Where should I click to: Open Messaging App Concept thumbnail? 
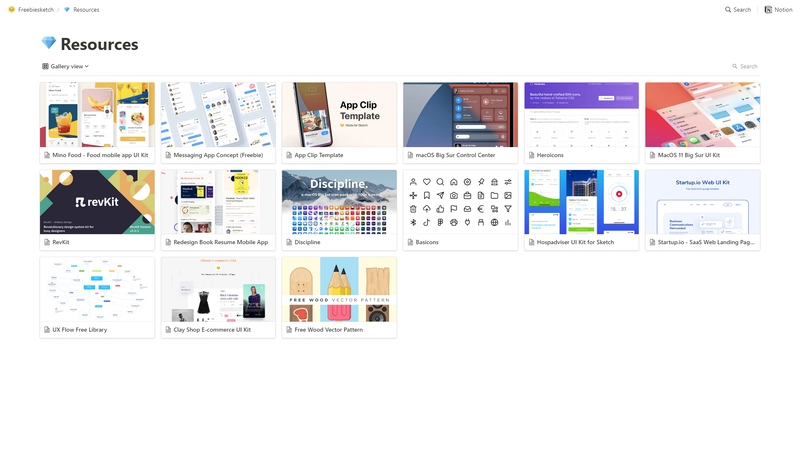pos(218,115)
